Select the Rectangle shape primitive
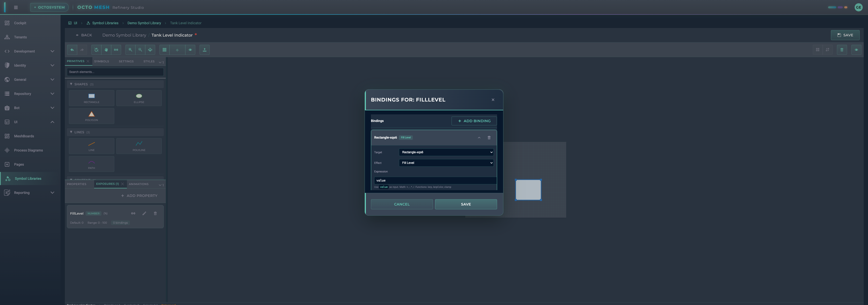Viewport: 868px width, 305px height. [91, 98]
